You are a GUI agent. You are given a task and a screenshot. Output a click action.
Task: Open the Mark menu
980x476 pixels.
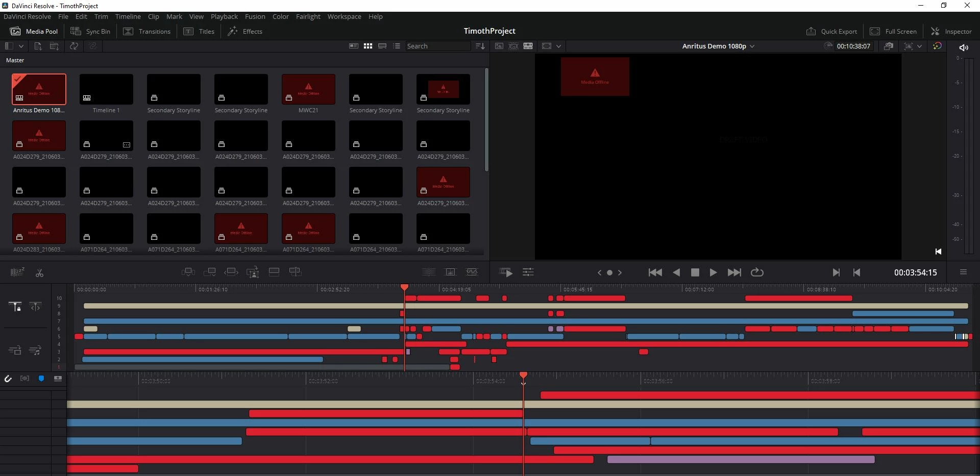point(174,16)
